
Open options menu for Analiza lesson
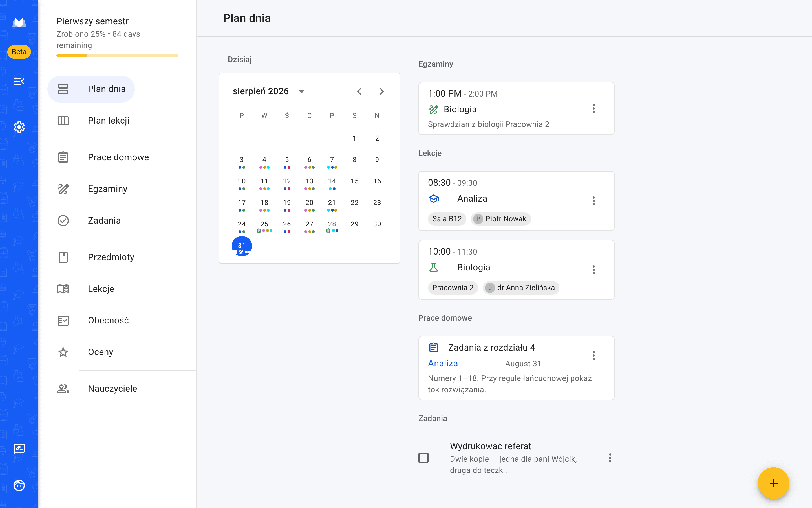point(593,201)
